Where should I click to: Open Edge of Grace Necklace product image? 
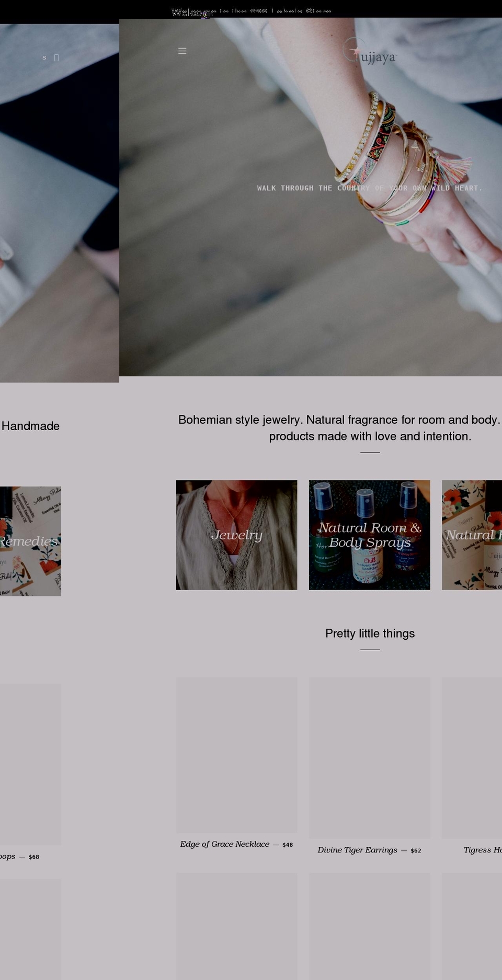(236, 755)
